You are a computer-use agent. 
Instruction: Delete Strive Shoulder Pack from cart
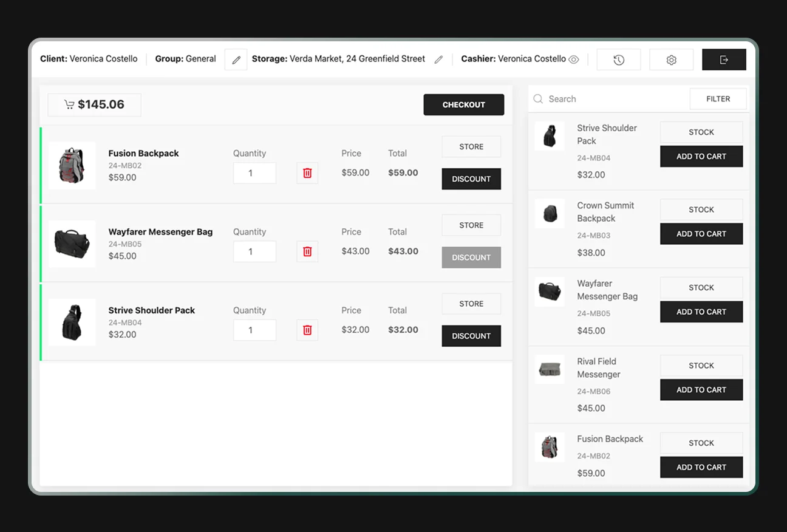[x=307, y=330]
